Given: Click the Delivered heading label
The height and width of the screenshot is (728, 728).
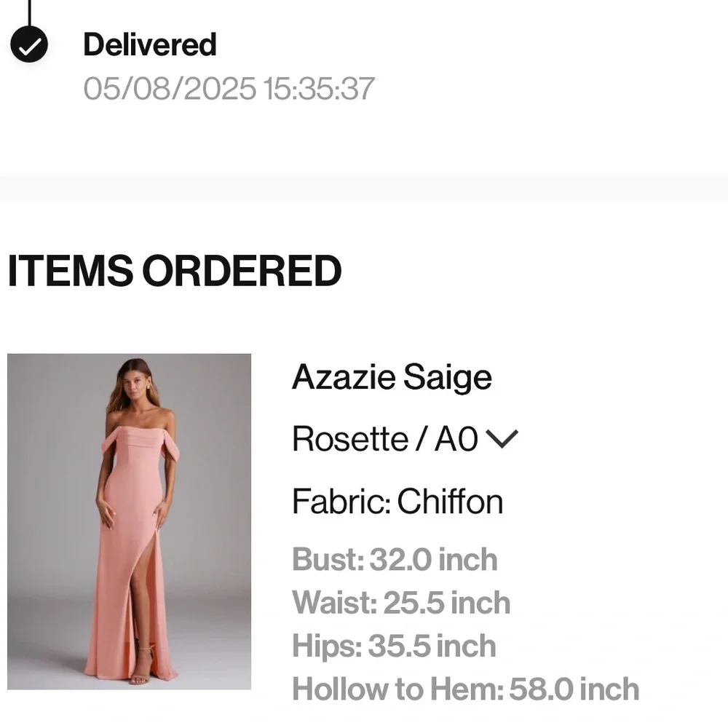Looking at the screenshot, I should point(150,45).
